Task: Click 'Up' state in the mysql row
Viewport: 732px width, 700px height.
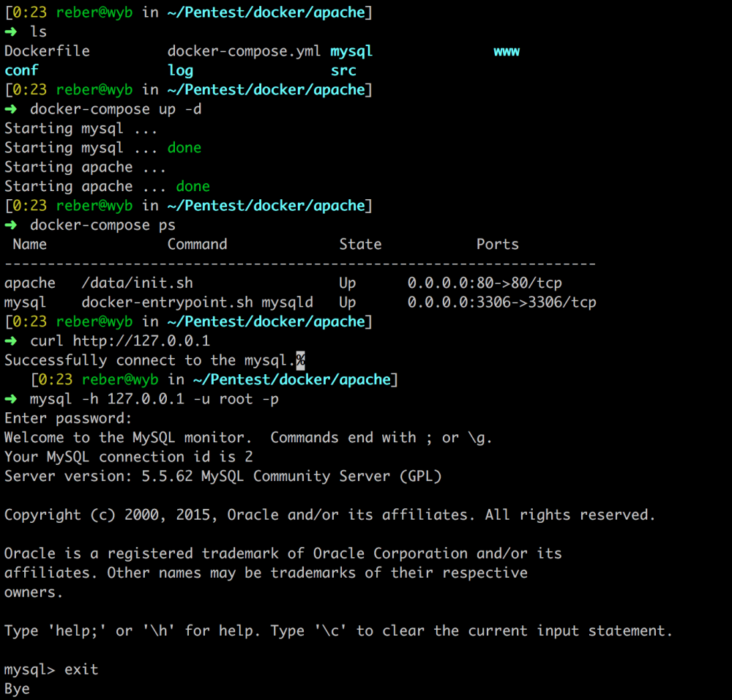Action: (x=347, y=302)
